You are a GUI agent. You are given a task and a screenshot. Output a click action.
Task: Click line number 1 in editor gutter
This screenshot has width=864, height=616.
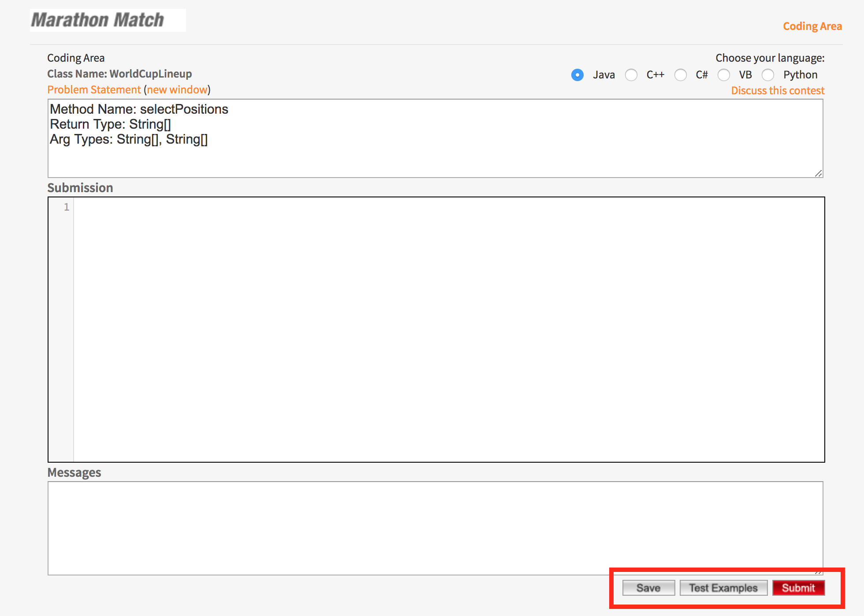67,207
